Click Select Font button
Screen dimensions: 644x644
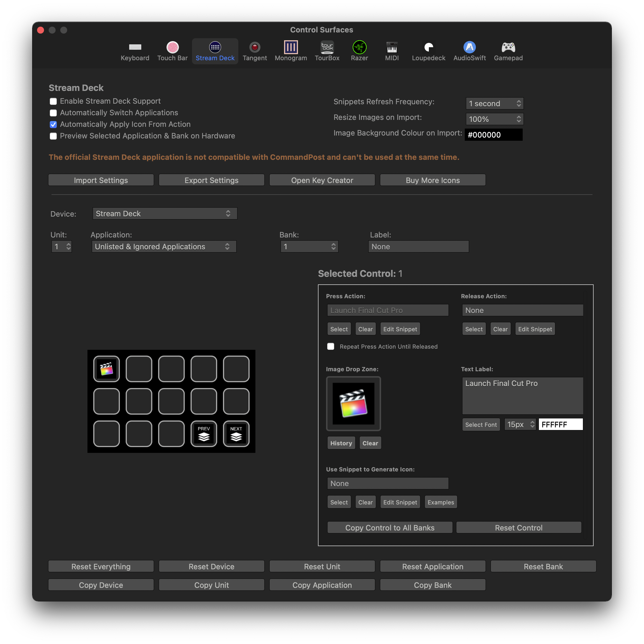coord(481,425)
